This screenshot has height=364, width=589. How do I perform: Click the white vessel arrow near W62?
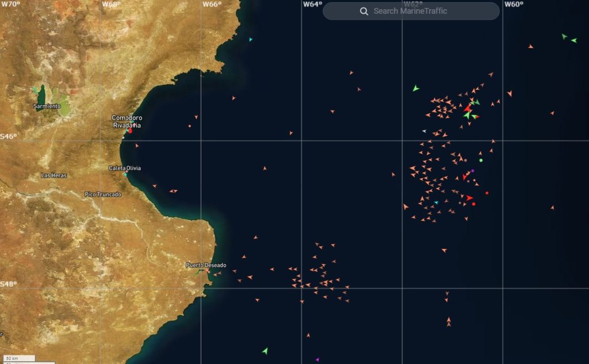[x=424, y=131]
